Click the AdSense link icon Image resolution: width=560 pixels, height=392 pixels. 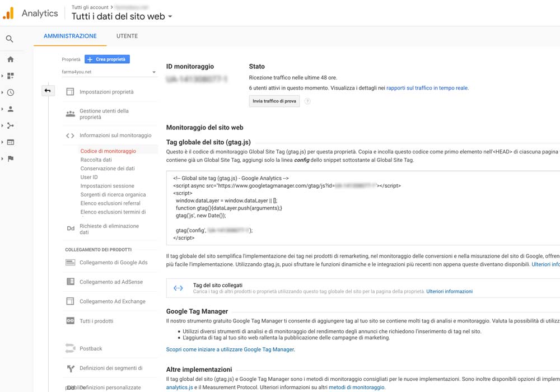pyautogui.click(x=71, y=282)
